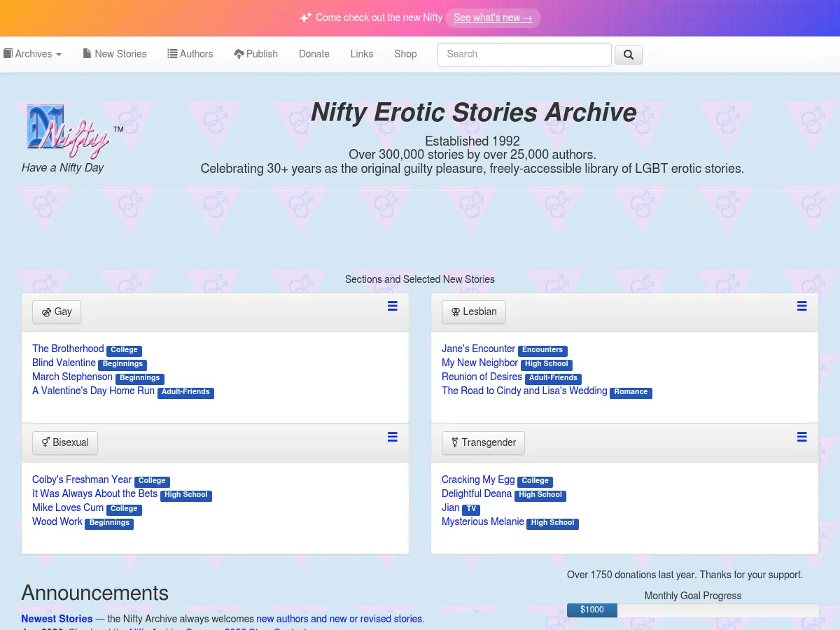Screen dimensions: 840x630
Task: Click College tag beside Cracking My Egg
Action: (x=535, y=481)
